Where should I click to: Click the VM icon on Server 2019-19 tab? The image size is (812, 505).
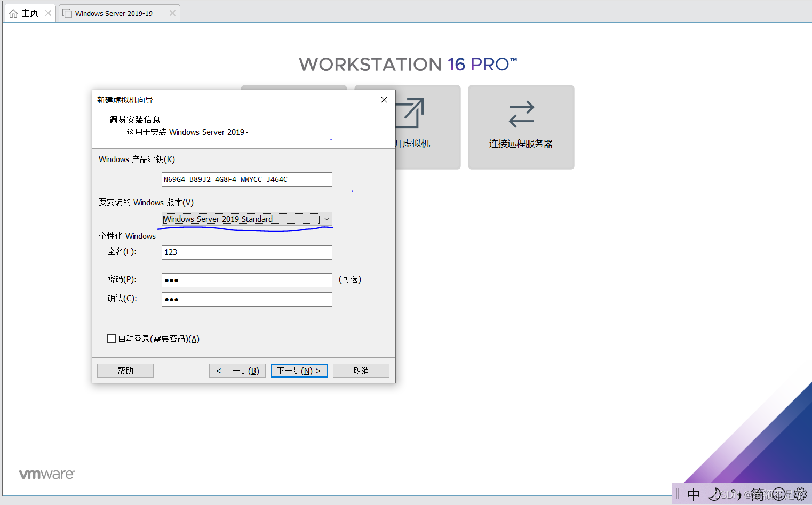[67, 13]
